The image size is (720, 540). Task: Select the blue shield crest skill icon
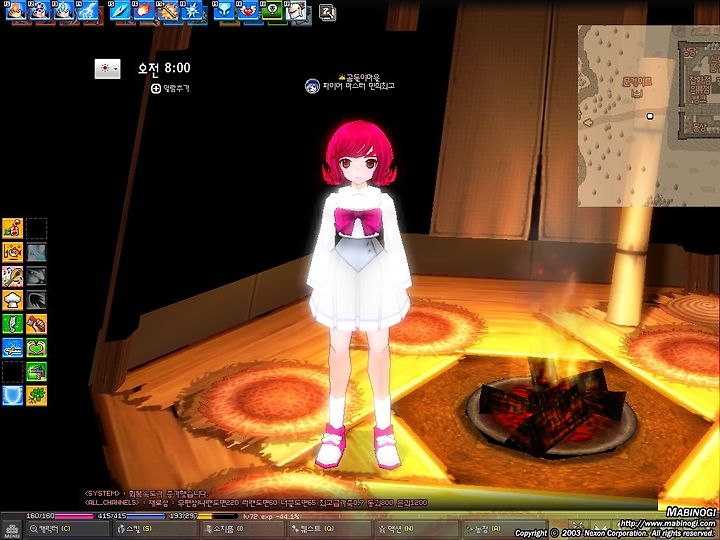[225, 11]
